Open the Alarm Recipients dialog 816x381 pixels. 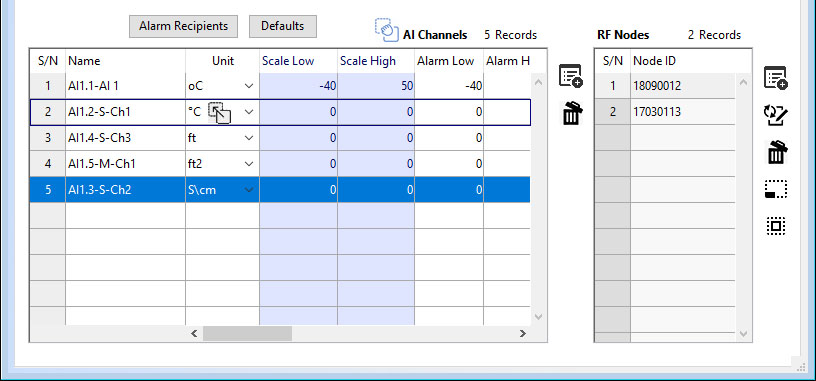pos(183,26)
